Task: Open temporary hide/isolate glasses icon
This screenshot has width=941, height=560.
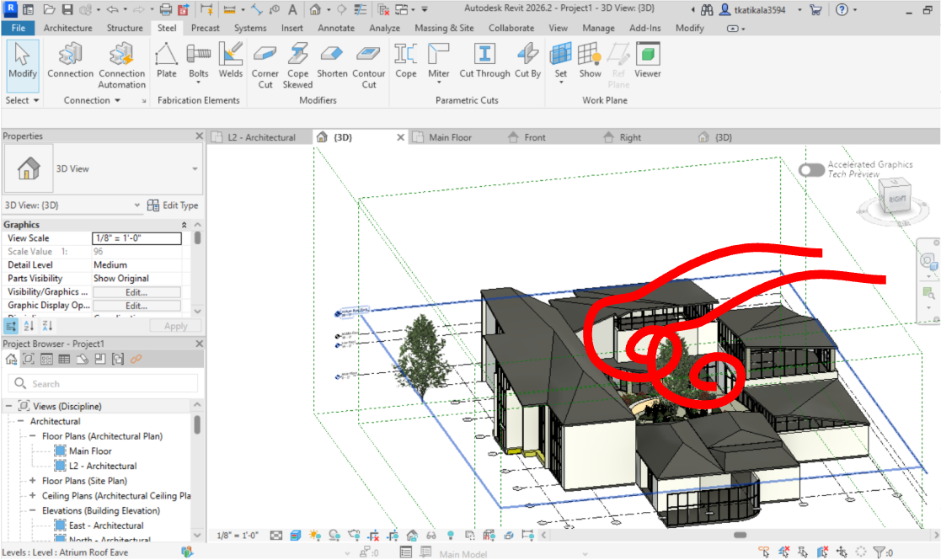Action: tap(430, 536)
